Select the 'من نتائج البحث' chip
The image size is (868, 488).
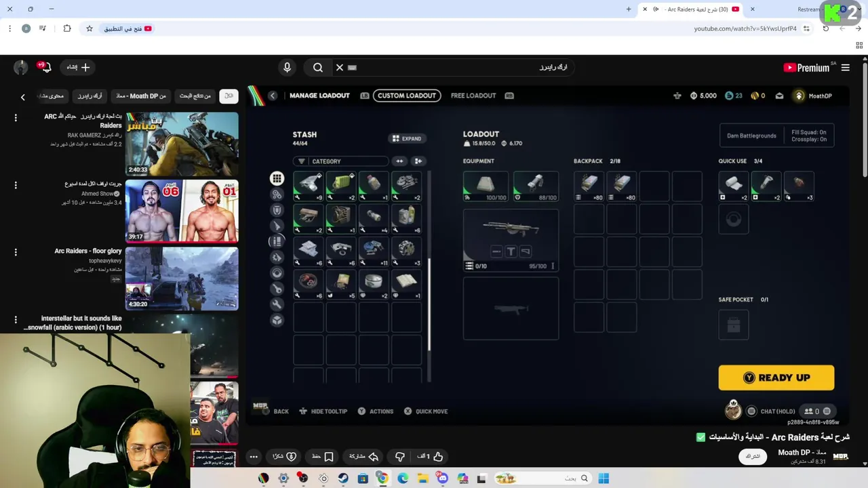195,96
